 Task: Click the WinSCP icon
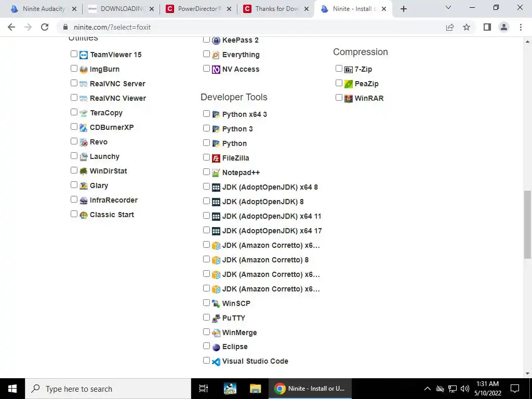point(216,304)
